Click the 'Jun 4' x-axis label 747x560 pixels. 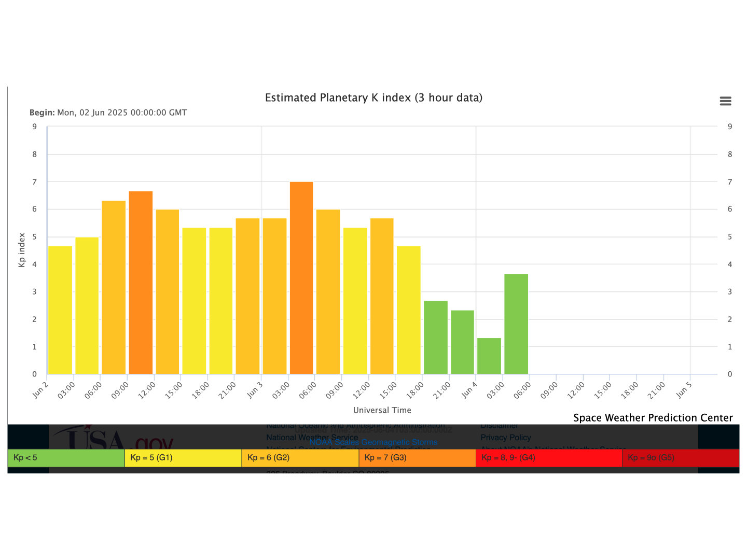coord(469,390)
